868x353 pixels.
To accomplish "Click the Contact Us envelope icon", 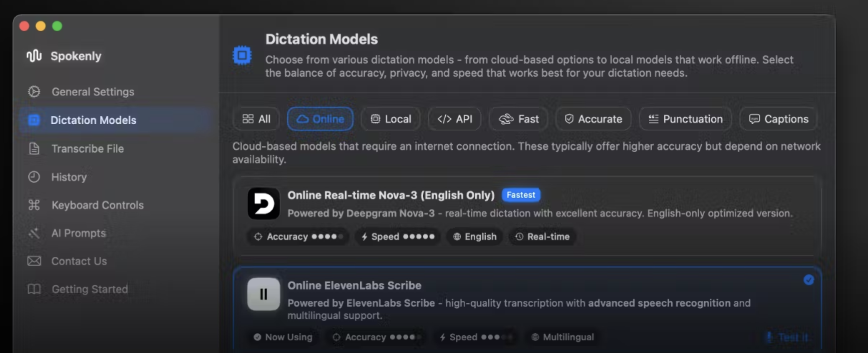I will [34, 261].
